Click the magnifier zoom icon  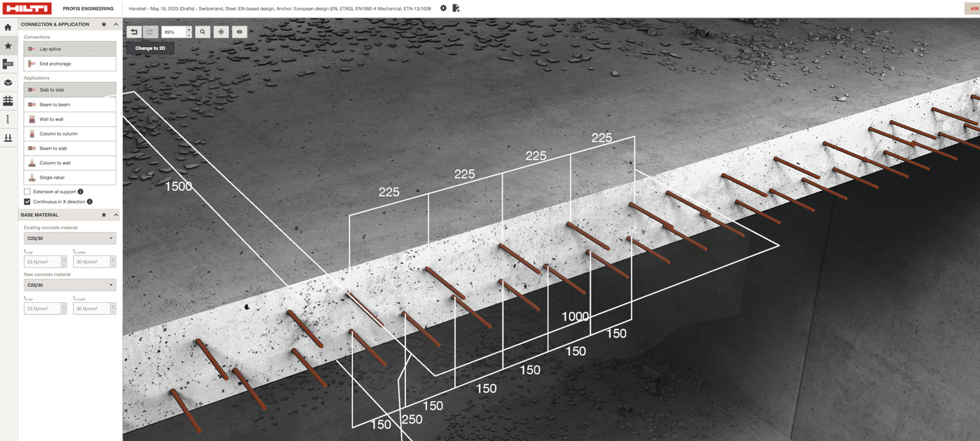(202, 32)
